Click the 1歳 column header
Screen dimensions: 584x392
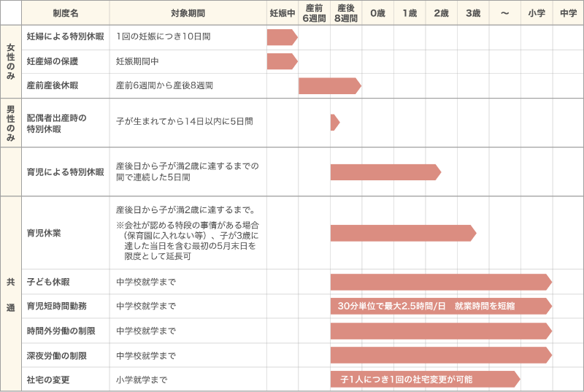click(410, 13)
